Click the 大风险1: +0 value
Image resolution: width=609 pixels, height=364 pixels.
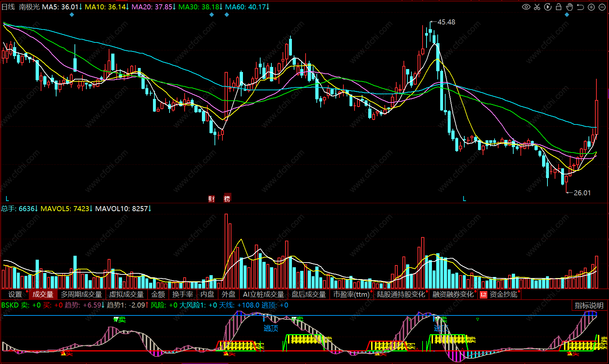click(x=198, y=305)
